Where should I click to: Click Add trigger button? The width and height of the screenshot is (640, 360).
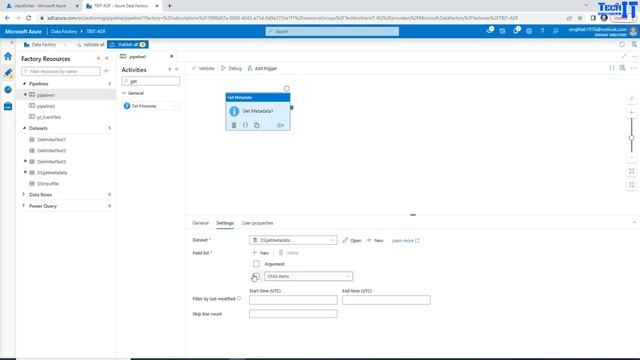click(x=262, y=68)
